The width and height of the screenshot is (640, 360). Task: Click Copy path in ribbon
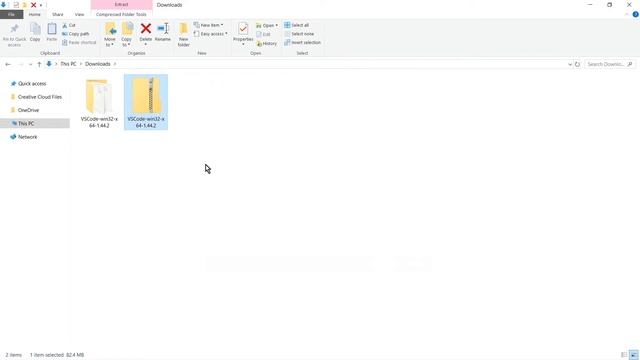76,34
